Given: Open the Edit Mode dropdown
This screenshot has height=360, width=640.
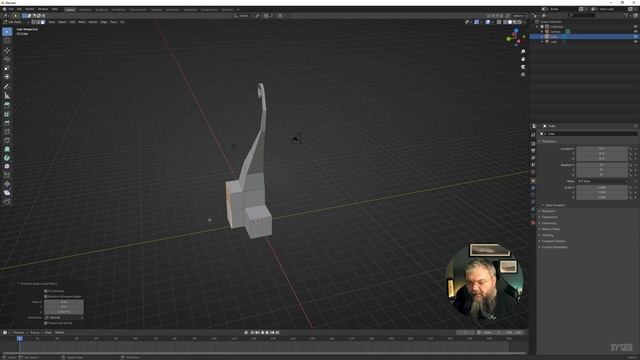Looking at the screenshot, I should [x=16, y=22].
